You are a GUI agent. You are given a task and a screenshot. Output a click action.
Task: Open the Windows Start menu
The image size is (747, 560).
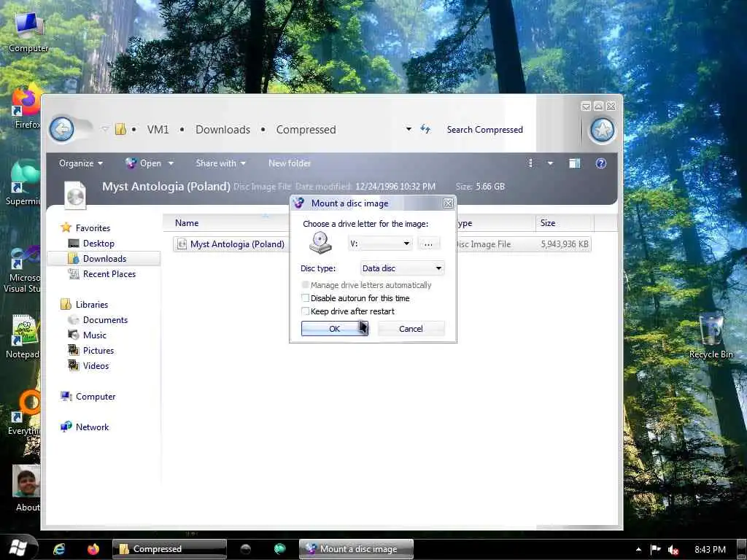(18, 548)
